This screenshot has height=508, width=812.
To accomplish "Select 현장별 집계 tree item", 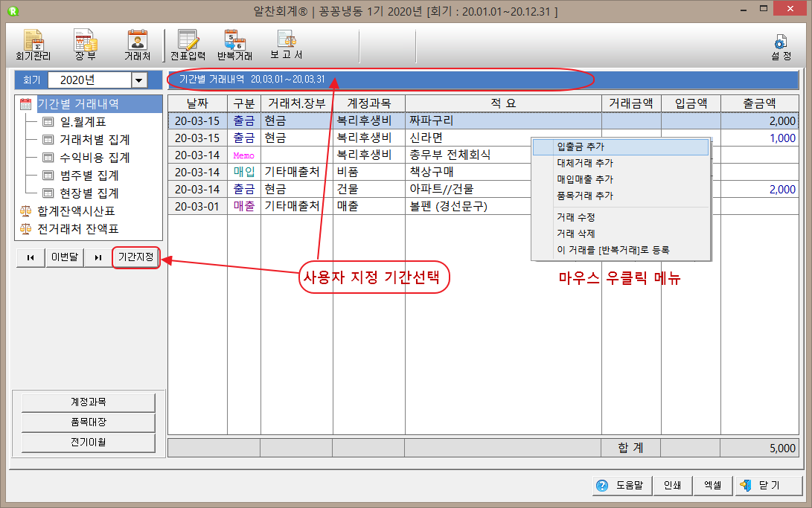I will 89,193.
